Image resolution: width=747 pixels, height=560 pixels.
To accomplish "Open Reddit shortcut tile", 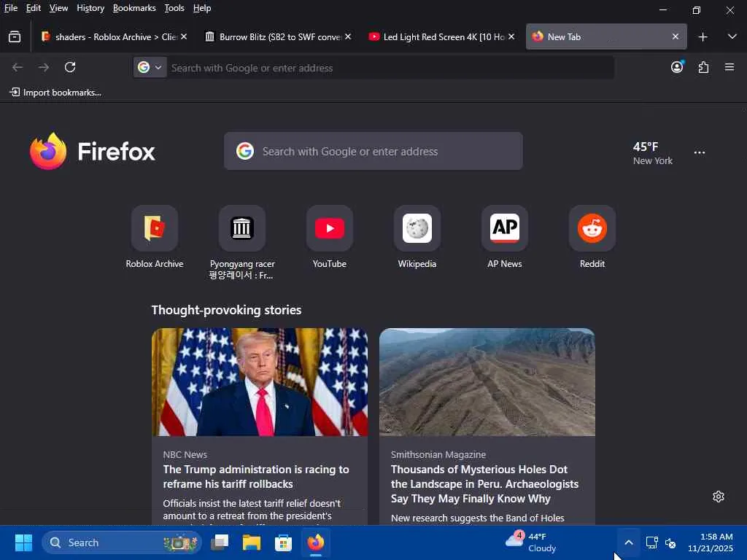I will pos(592,228).
